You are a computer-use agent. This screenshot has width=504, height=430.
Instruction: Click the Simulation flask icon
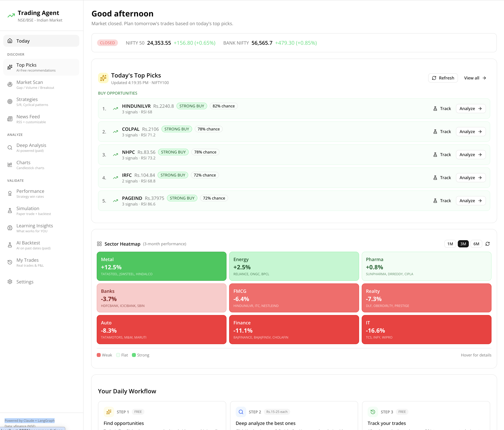[x=10, y=211]
